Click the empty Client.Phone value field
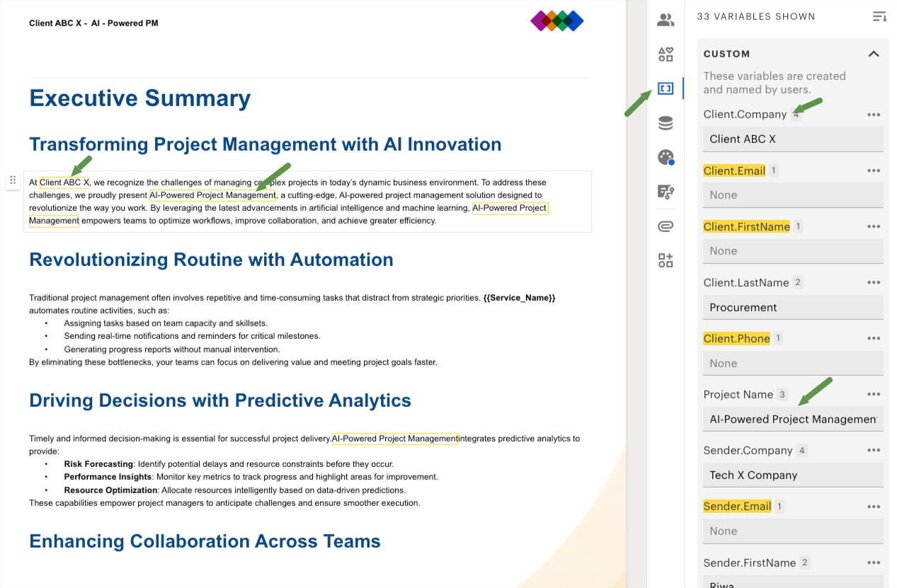 [x=793, y=363]
